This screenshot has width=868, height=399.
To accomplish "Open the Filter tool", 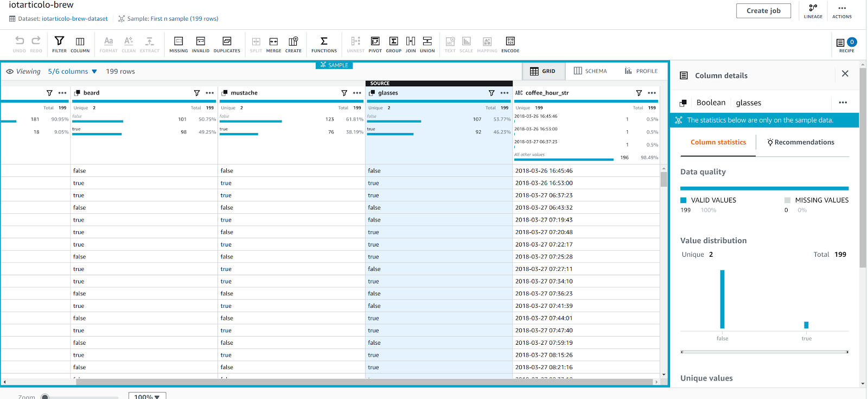I will point(59,45).
